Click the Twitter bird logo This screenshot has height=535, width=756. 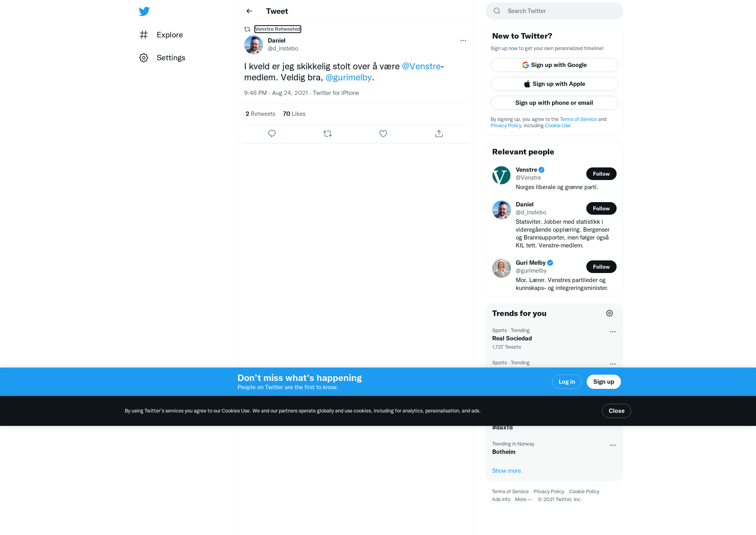click(x=144, y=11)
